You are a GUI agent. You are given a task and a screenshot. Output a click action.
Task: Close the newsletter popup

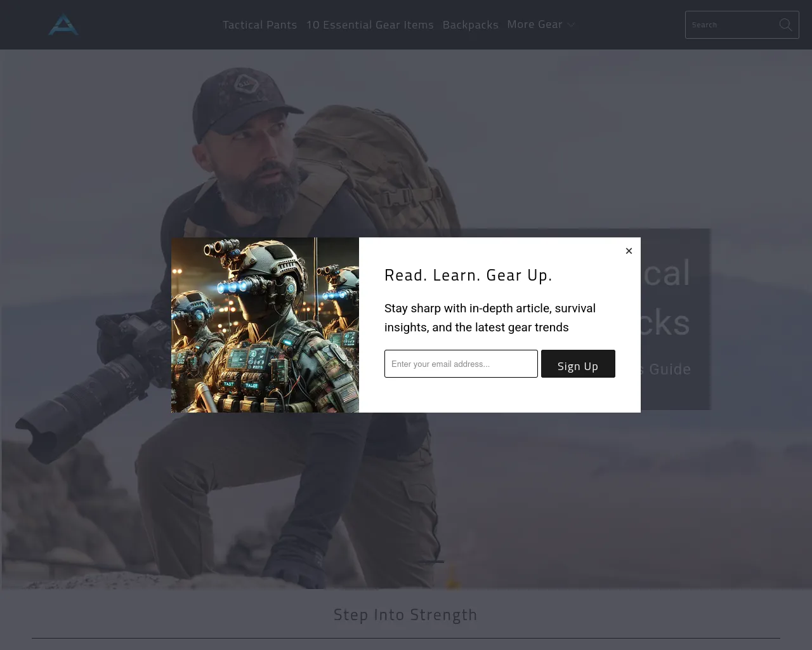coord(629,251)
